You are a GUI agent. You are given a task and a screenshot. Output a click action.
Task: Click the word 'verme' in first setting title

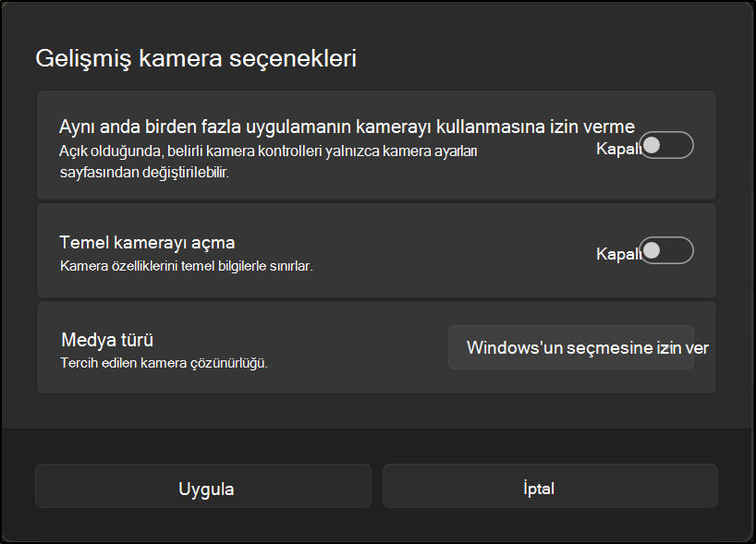(x=609, y=127)
